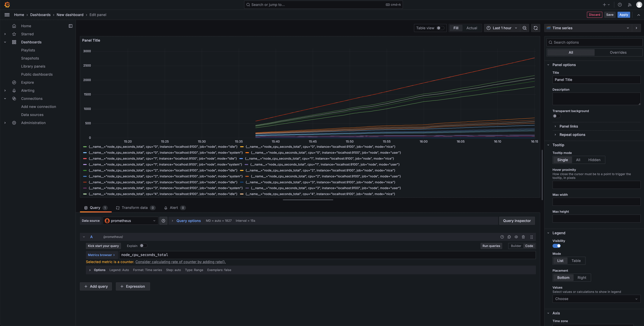Switch to the Transform data tab
Viewport: 644px width, 326px height.
[135, 208]
